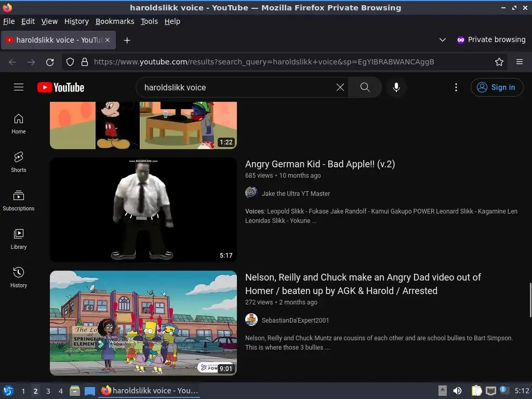Go to Home in sidebar

point(18,124)
